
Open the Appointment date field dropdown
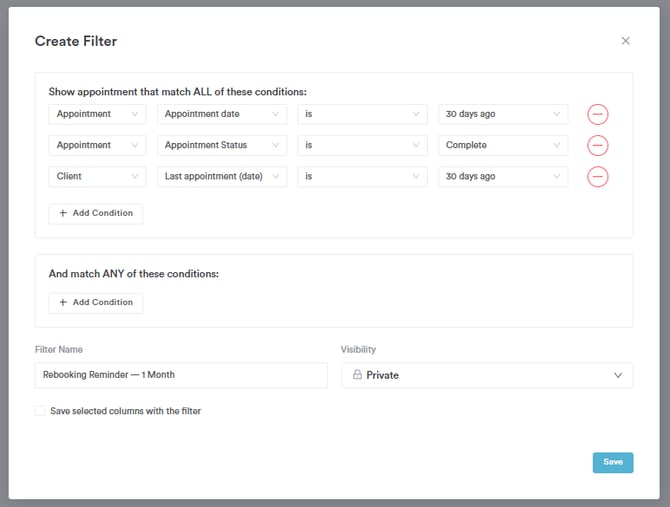(x=222, y=114)
